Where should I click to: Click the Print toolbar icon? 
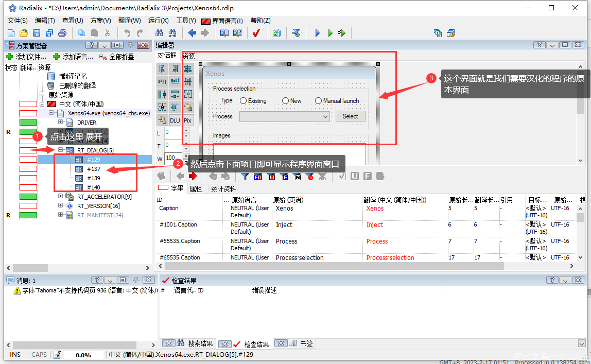point(62,33)
